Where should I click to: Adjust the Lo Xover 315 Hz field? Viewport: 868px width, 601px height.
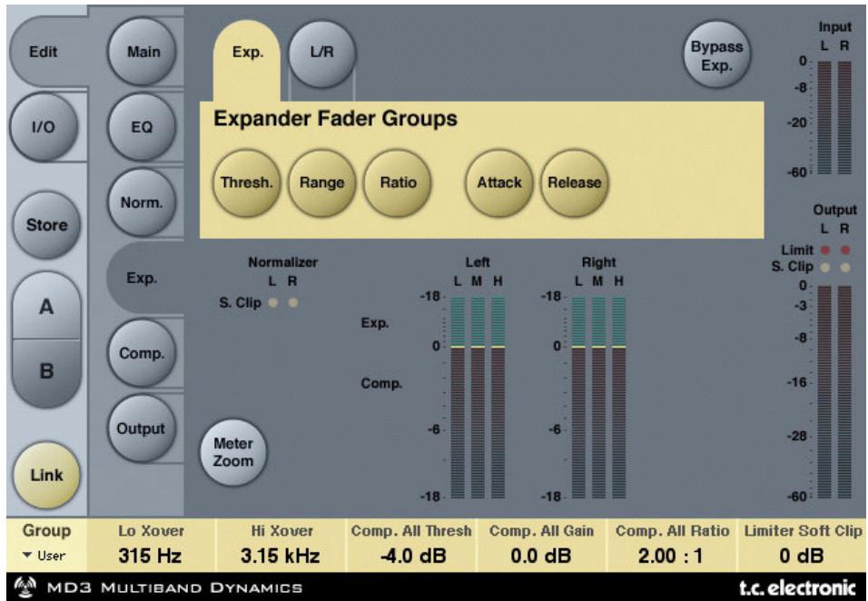pos(151,545)
